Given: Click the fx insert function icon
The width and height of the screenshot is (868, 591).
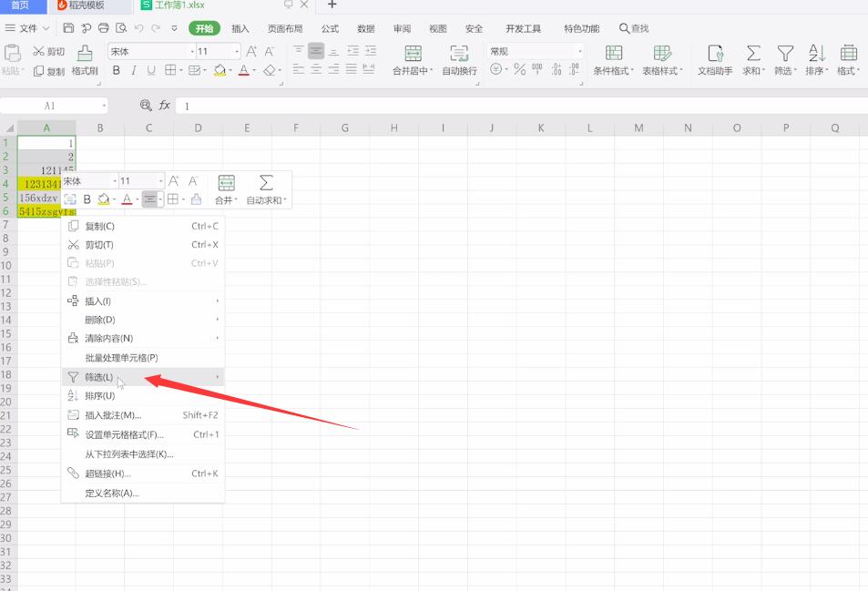Looking at the screenshot, I should pos(165,105).
